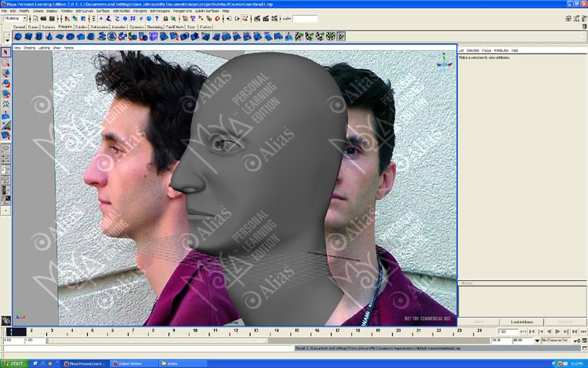Switch to the Custom shelf tab

click(x=205, y=27)
